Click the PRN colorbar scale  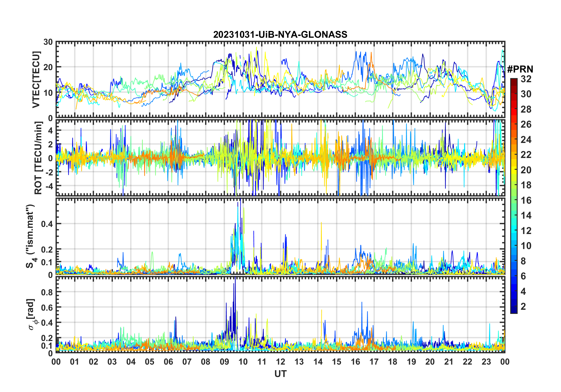(514, 196)
